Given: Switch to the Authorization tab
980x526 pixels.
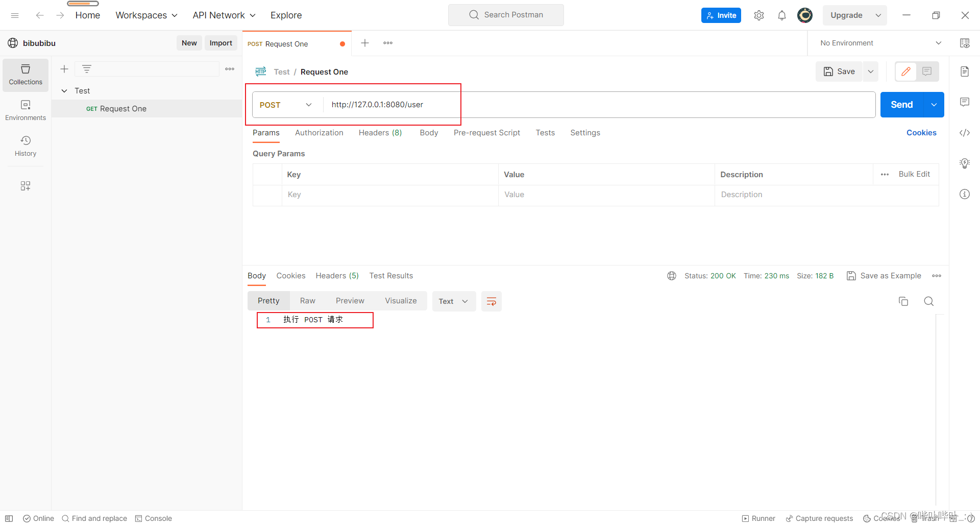Looking at the screenshot, I should (319, 133).
